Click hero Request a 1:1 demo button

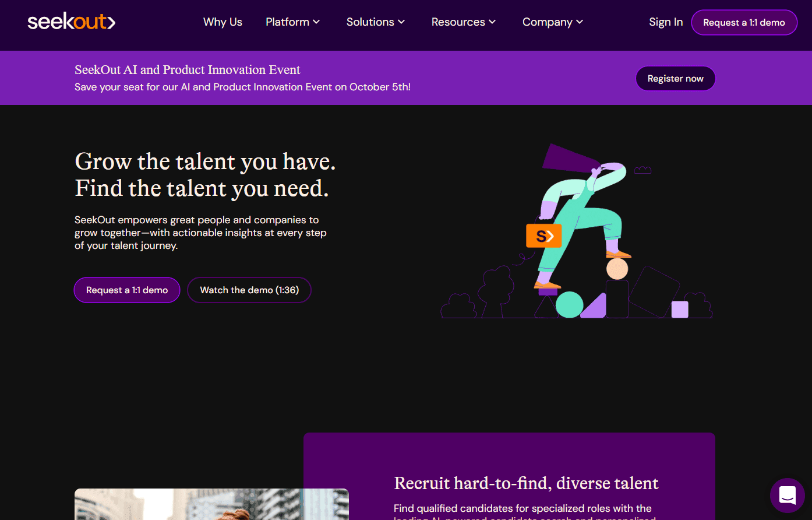tap(127, 290)
